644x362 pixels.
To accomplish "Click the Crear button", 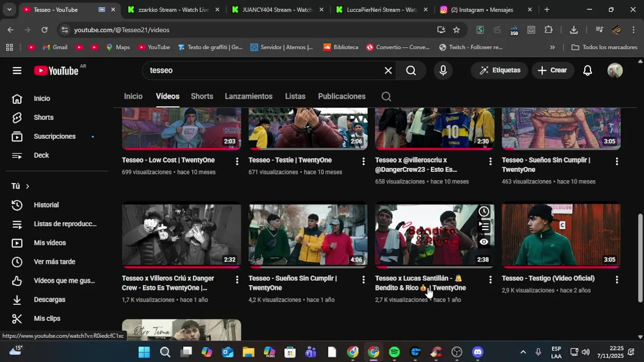I will (552, 70).
